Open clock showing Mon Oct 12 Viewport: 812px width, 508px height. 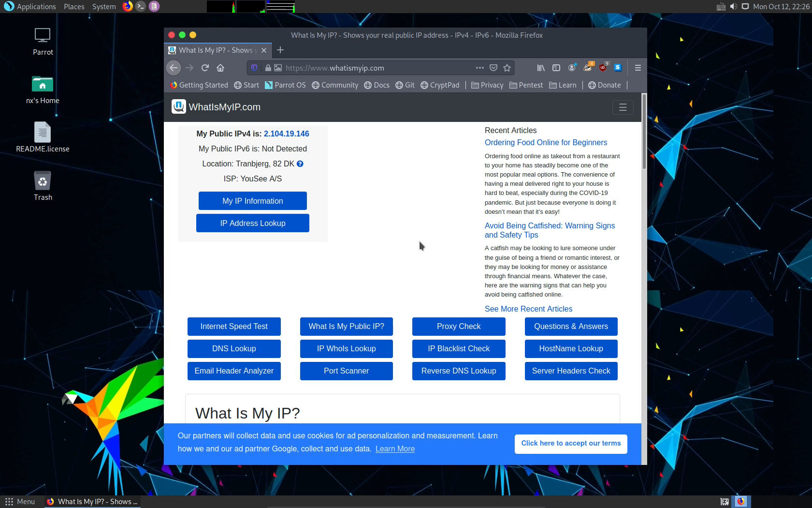point(781,6)
